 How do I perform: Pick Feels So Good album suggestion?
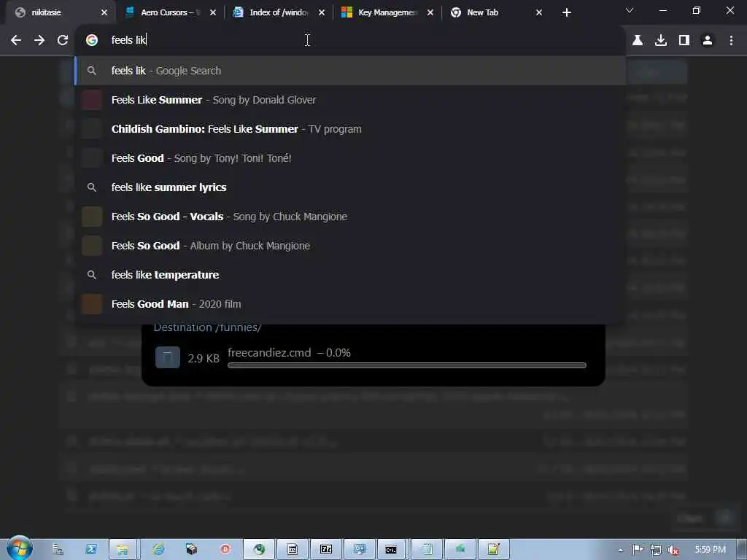[350, 246]
